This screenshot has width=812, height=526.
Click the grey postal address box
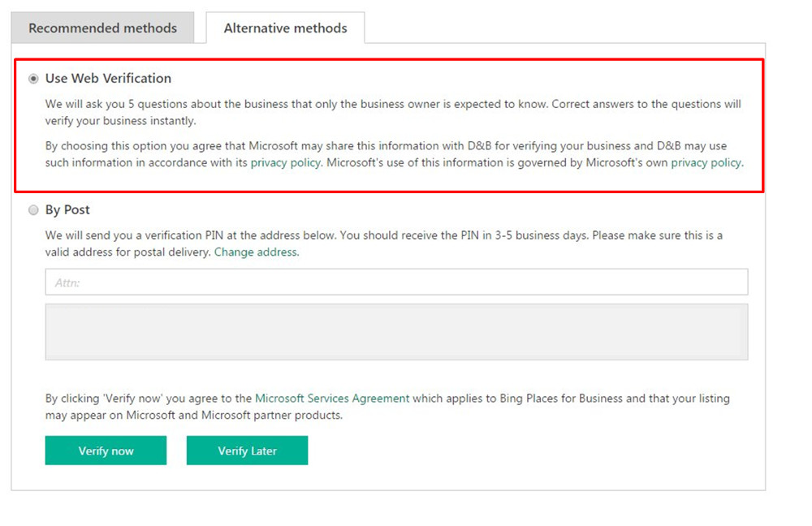click(396, 331)
